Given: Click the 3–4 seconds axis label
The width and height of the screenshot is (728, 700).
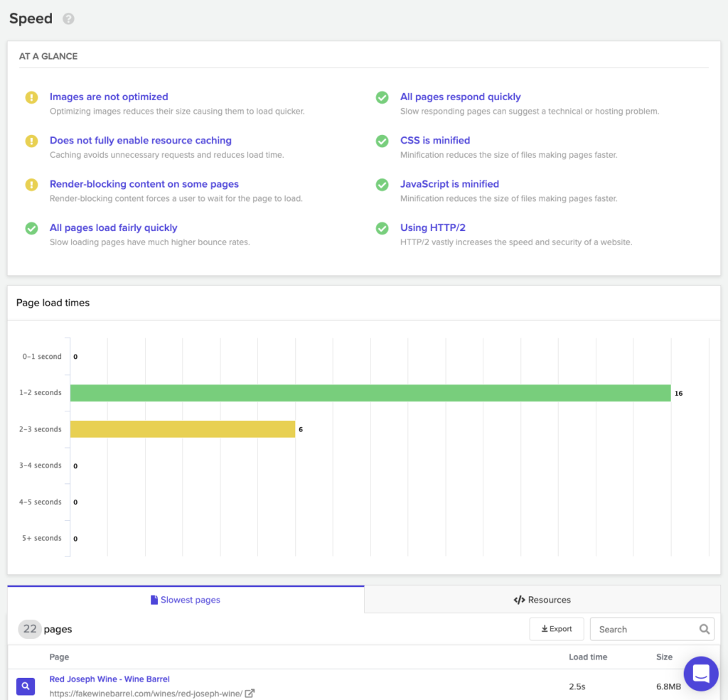Looking at the screenshot, I should point(41,465).
